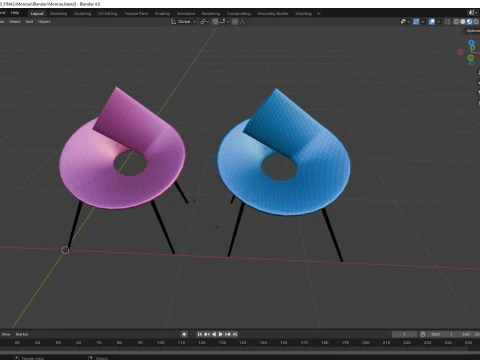Open the timeline Marker menu
This screenshot has width=480, height=360.
[22, 334]
